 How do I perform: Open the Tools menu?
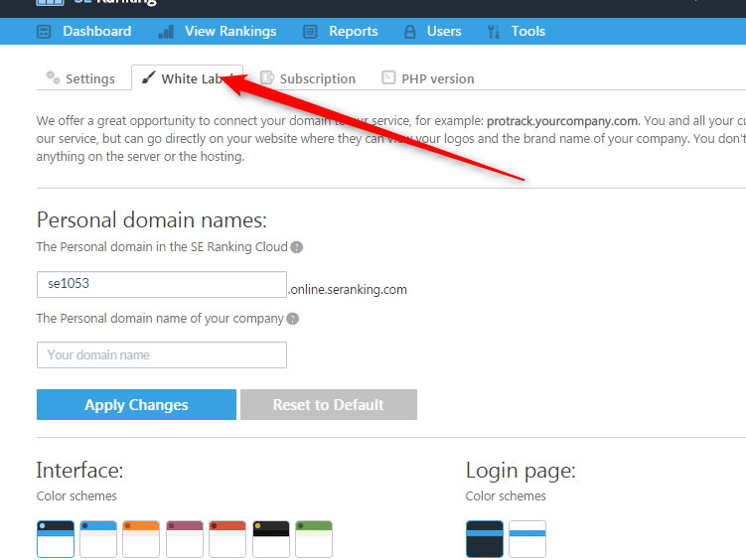pyautogui.click(x=528, y=32)
